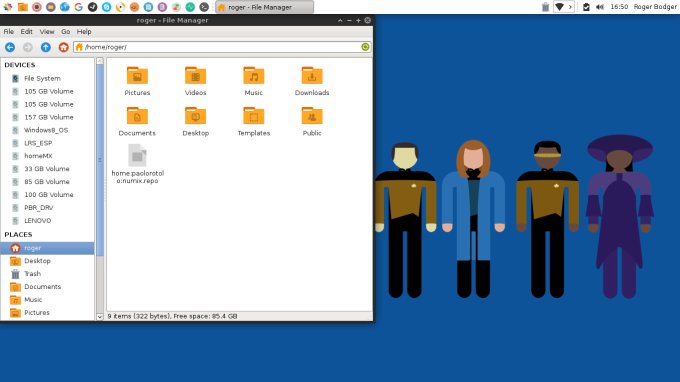Roll up the window with the titlebar up arrow
This screenshot has width=680, height=382.
[340, 20]
